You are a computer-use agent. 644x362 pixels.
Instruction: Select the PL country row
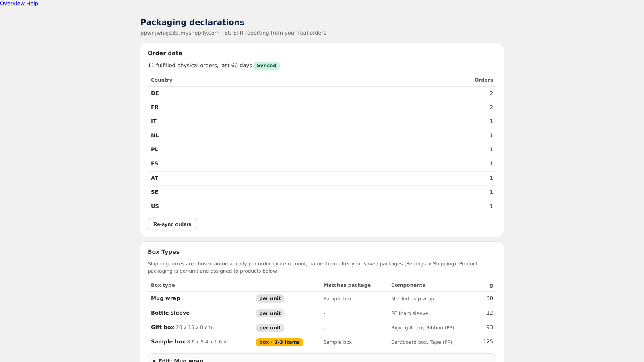322,150
